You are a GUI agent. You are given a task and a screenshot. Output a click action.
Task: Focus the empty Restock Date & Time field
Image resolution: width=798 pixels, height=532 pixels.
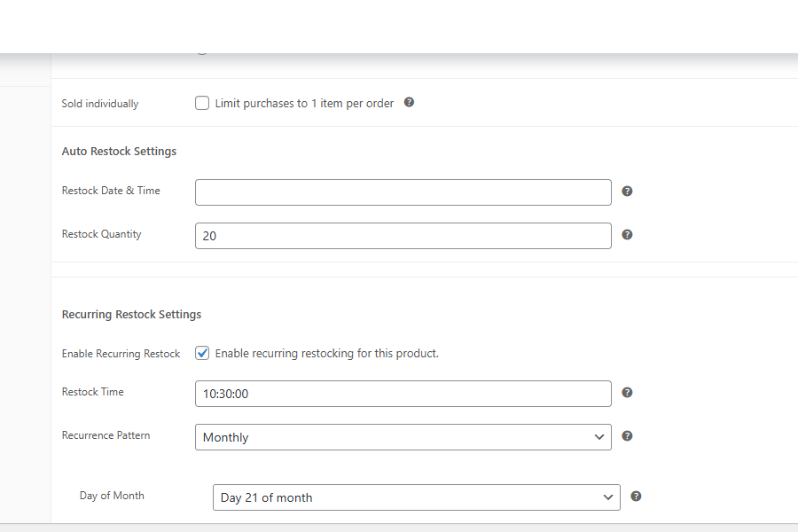(x=403, y=192)
